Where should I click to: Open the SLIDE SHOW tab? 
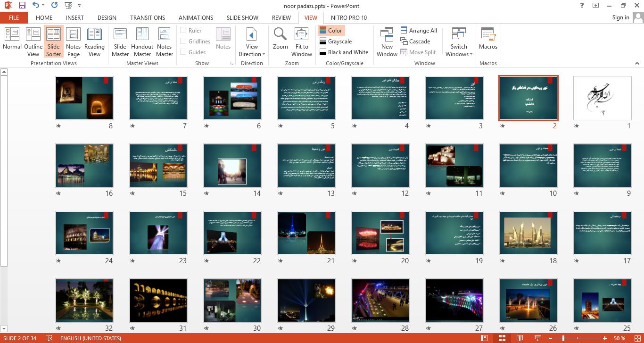(x=242, y=17)
